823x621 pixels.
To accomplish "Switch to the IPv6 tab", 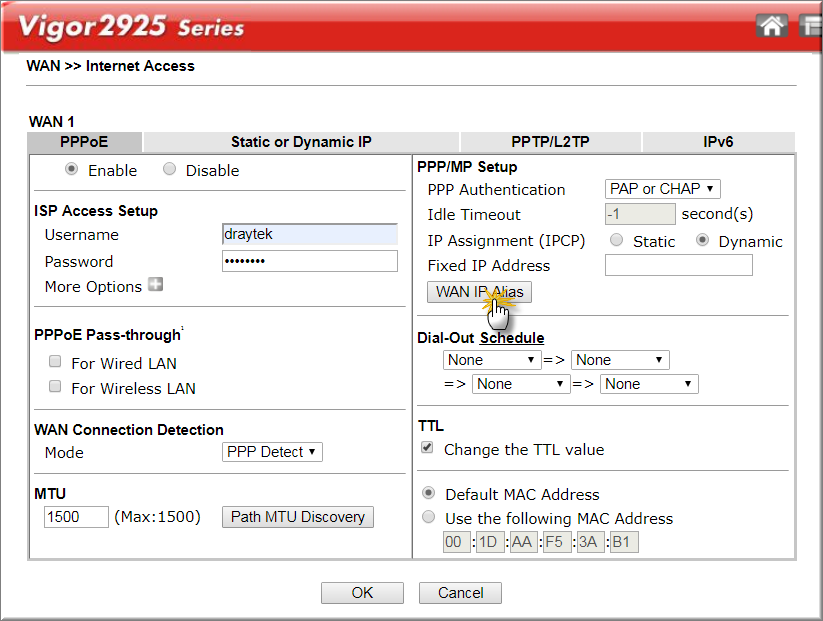I will coord(719,142).
